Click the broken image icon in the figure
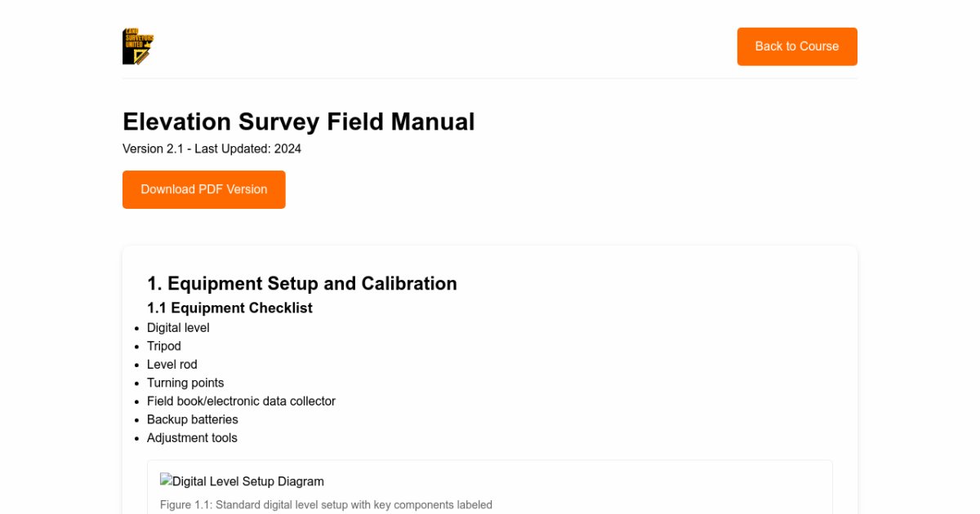 coord(167,481)
